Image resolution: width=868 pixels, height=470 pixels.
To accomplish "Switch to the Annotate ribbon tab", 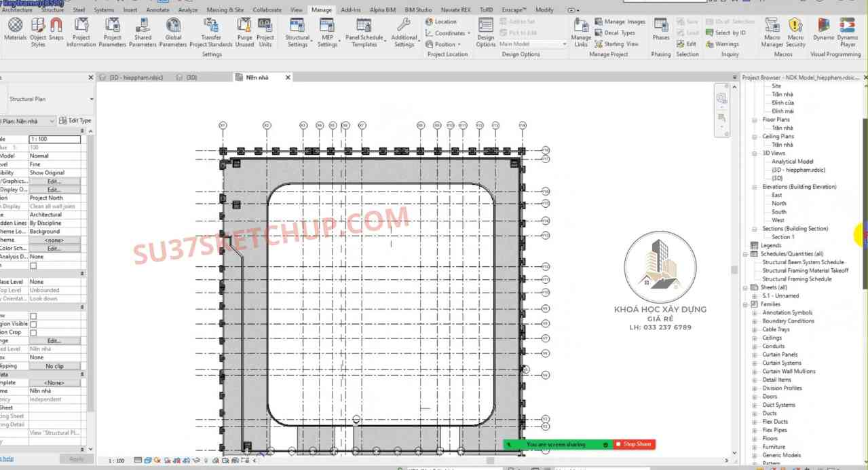I will point(157,10).
